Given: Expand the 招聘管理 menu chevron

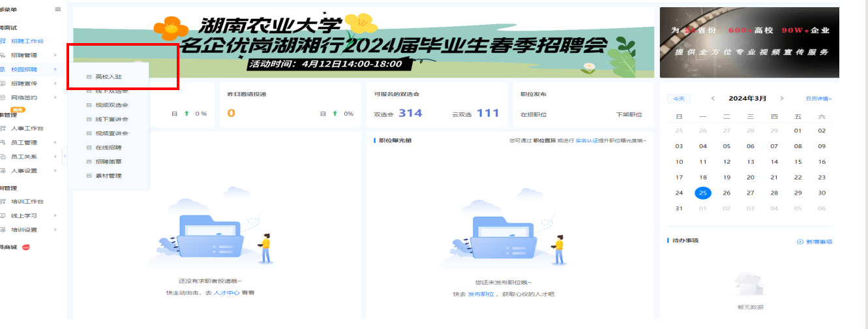Looking at the screenshot, I should (x=55, y=55).
